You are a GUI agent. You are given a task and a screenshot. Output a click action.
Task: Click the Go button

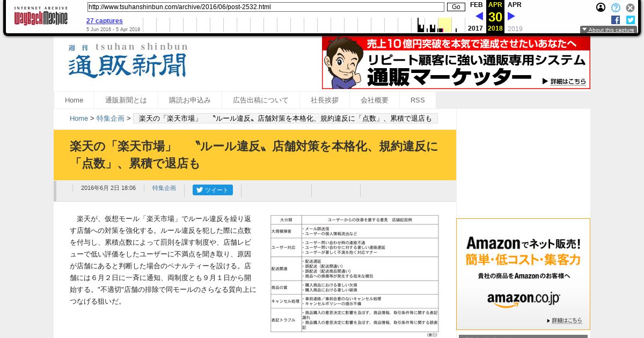click(456, 7)
